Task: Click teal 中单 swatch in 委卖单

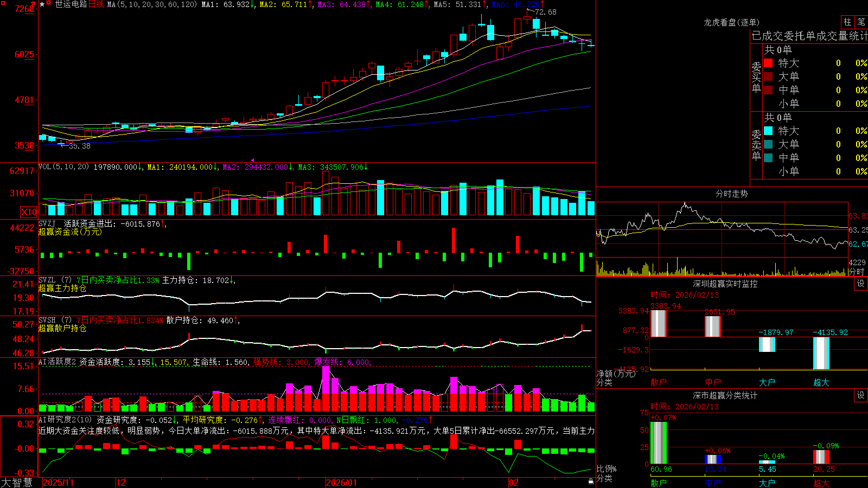Action: (x=768, y=158)
